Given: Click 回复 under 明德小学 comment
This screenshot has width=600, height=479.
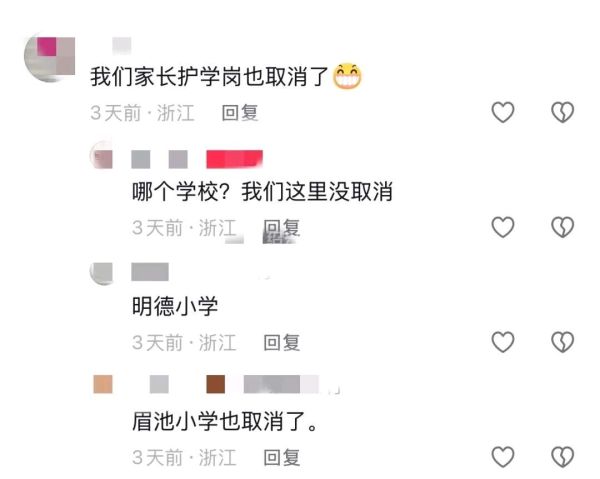Looking at the screenshot, I should point(282,342).
